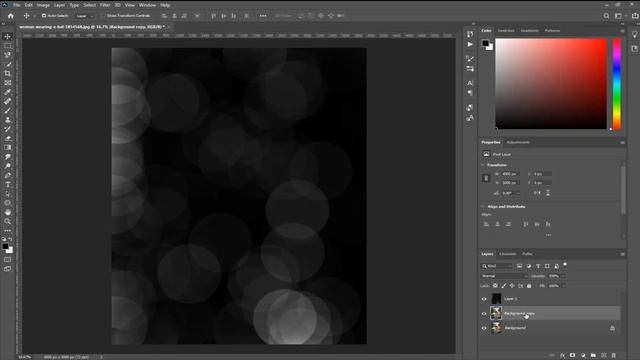
Task: Collapse the Align and Distribute section
Action: pos(482,207)
